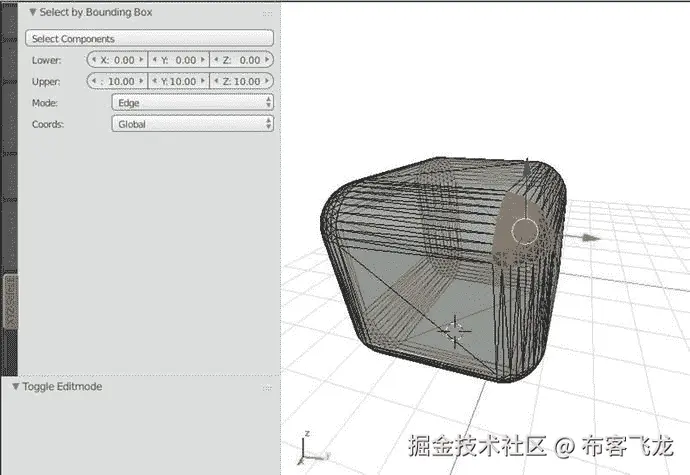Open the Mode dropdown set to Edge

coord(193,103)
